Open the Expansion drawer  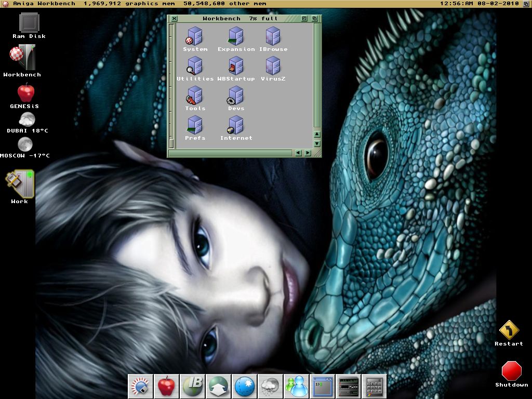pos(236,36)
